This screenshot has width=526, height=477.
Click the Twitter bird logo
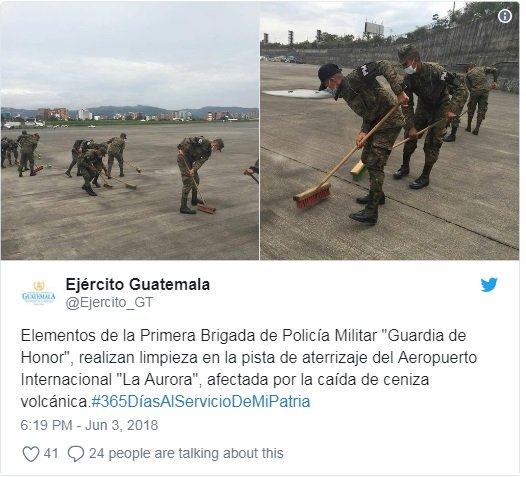click(488, 285)
